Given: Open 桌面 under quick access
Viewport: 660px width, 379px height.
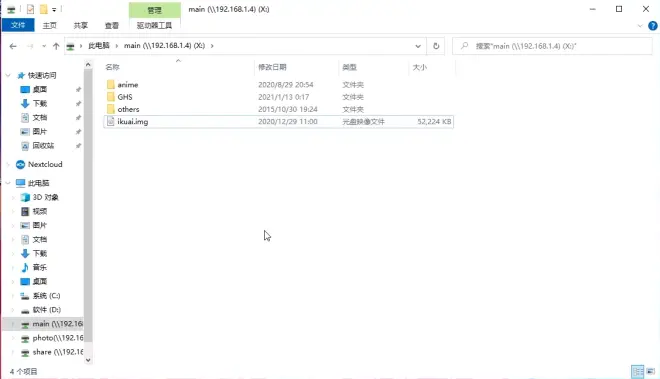Looking at the screenshot, I should (40, 89).
